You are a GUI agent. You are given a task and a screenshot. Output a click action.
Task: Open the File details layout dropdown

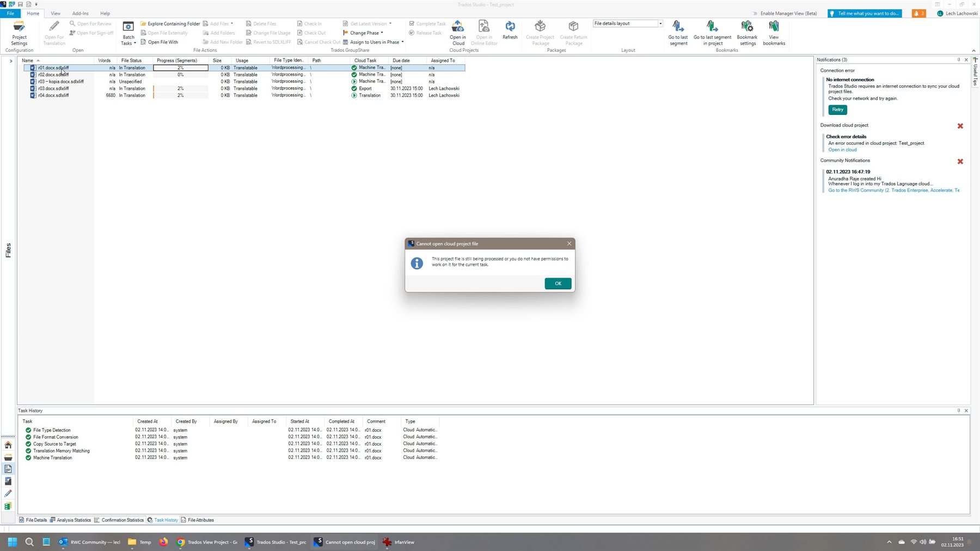click(660, 23)
